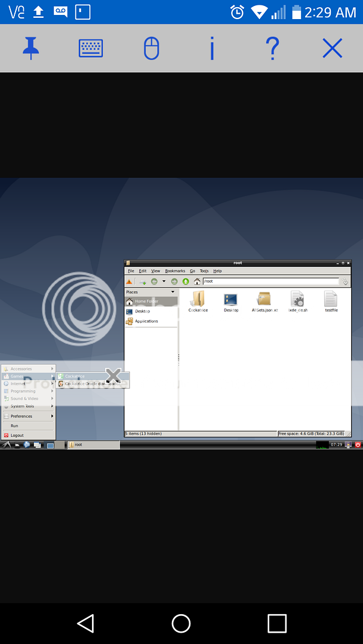Image resolution: width=363 pixels, height=644 pixels.
Task: Open Bookmarks menu in file manager
Action: (175, 271)
